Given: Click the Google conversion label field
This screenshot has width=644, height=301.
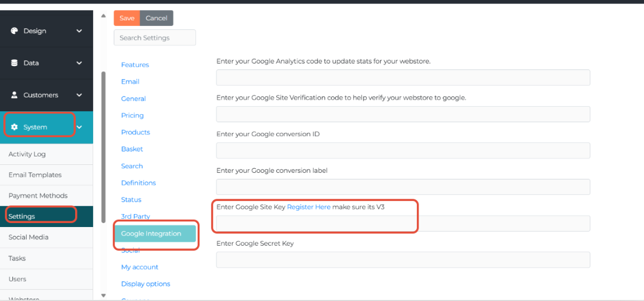Looking at the screenshot, I should [x=403, y=187].
